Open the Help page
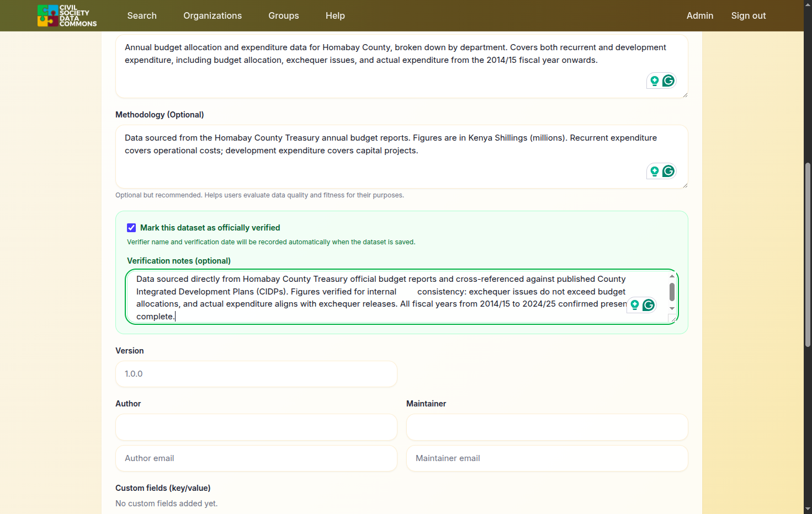This screenshot has height=514, width=812. tap(335, 15)
